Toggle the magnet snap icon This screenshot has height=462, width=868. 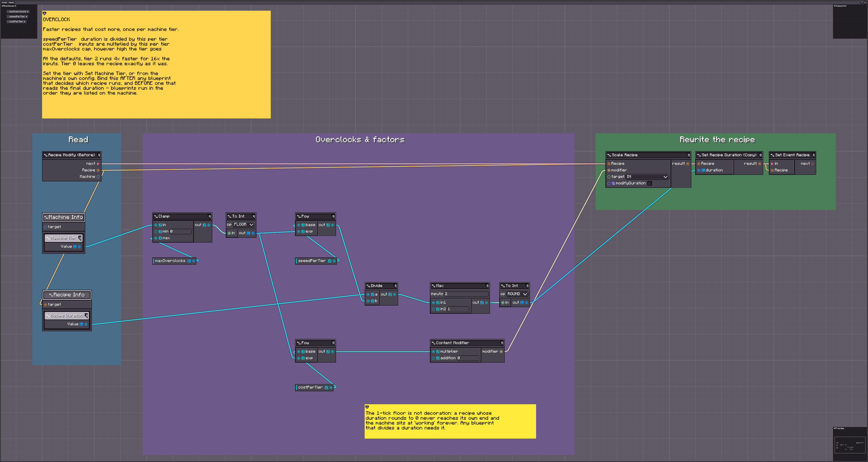pyautogui.click(x=862, y=2)
